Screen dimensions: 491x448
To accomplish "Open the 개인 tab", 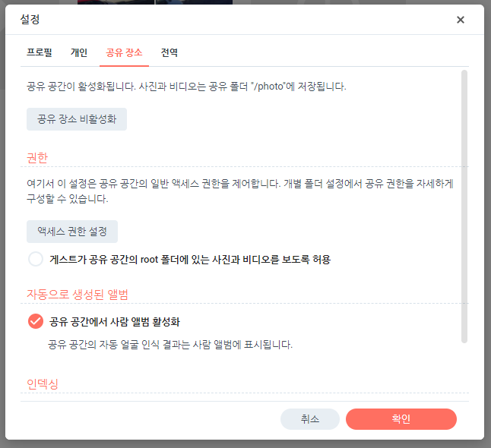I will [x=79, y=53].
